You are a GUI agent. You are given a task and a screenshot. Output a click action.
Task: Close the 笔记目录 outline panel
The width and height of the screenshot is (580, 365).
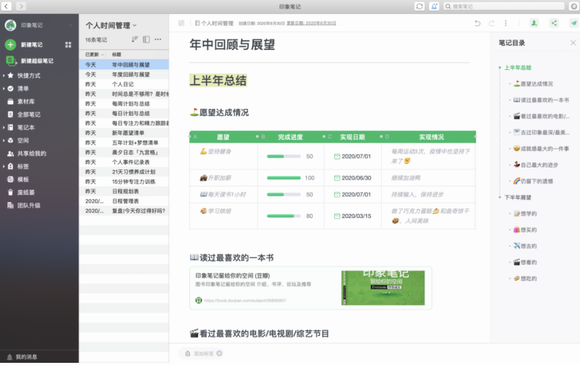(573, 43)
